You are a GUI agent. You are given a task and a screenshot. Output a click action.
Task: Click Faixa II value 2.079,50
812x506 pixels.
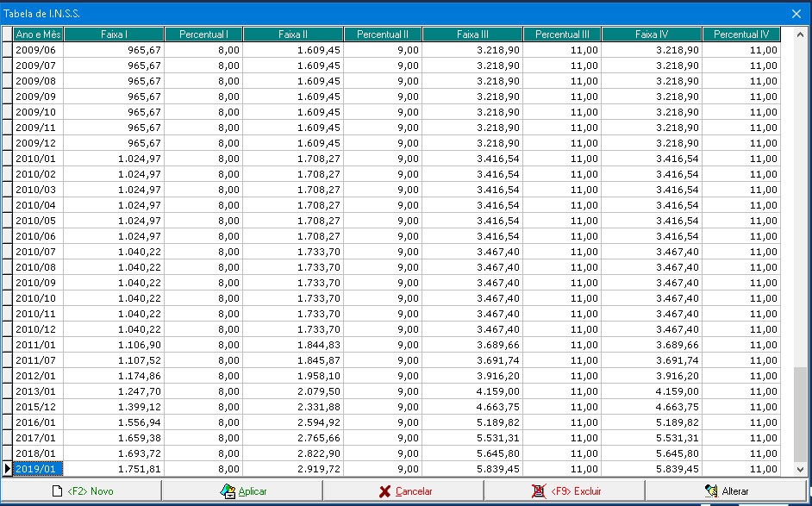coord(293,391)
